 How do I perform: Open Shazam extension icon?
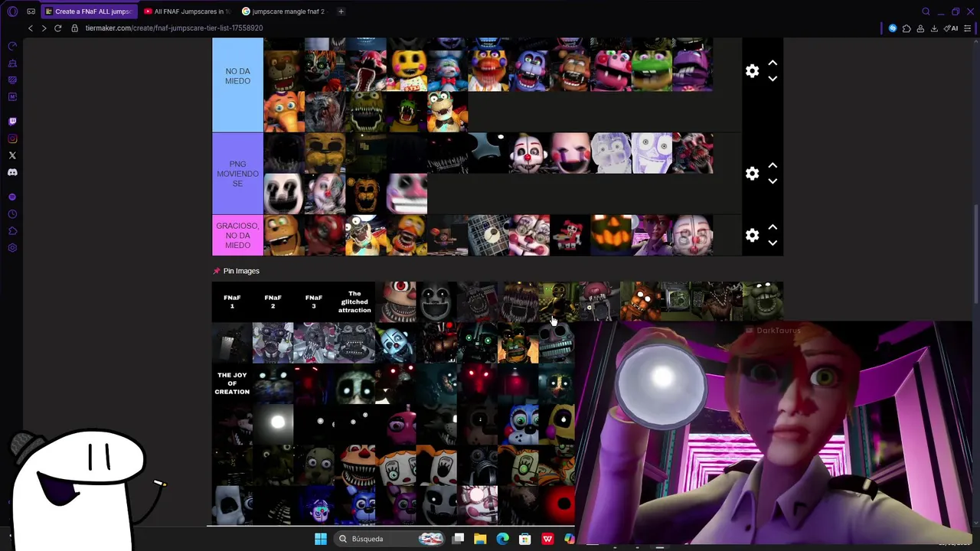[893, 28]
